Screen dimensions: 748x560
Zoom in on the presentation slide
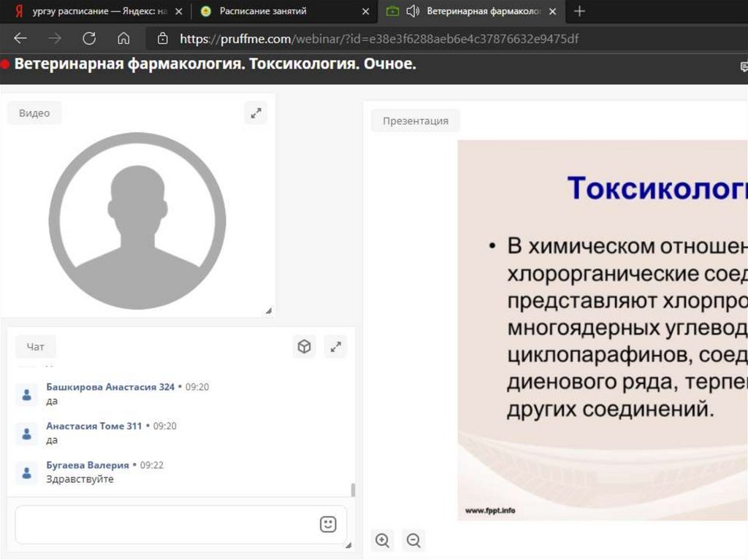click(382, 540)
